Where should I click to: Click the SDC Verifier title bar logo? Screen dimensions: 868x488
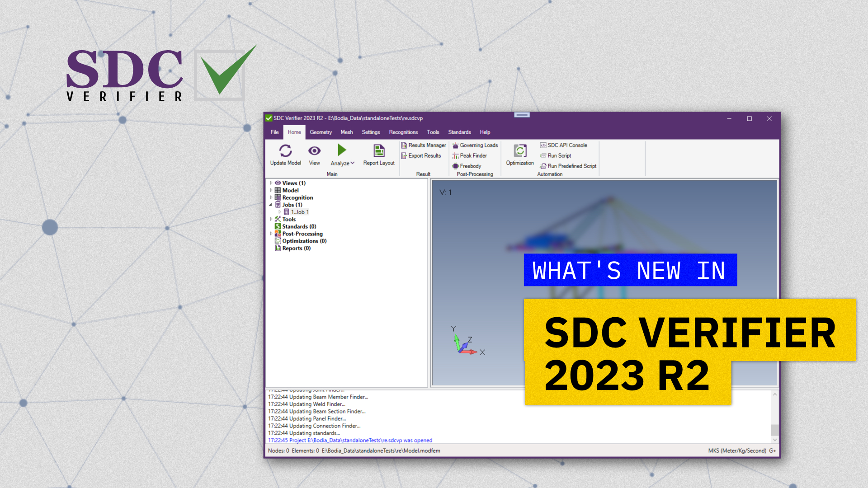tap(269, 118)
